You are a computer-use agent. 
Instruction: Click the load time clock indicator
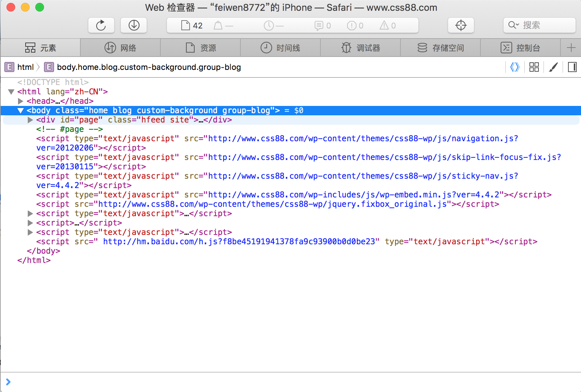[x=274, y=26]
